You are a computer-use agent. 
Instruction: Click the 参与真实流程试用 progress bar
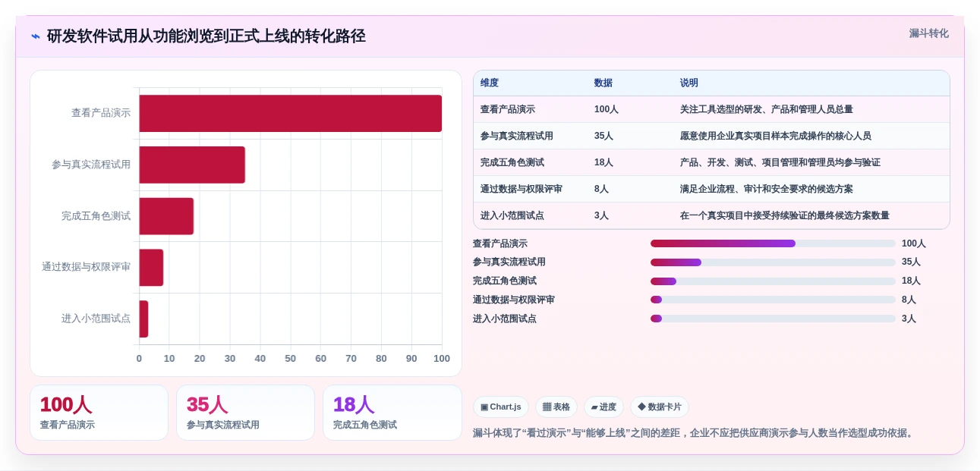(x=773, y=262)
